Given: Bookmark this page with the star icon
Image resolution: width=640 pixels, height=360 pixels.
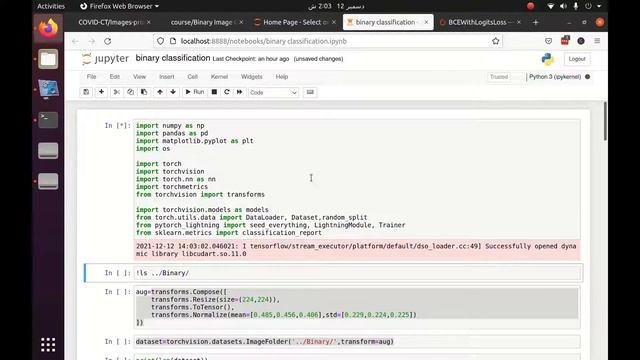Looking at the screenshot, I should click(x=496, y=41).
